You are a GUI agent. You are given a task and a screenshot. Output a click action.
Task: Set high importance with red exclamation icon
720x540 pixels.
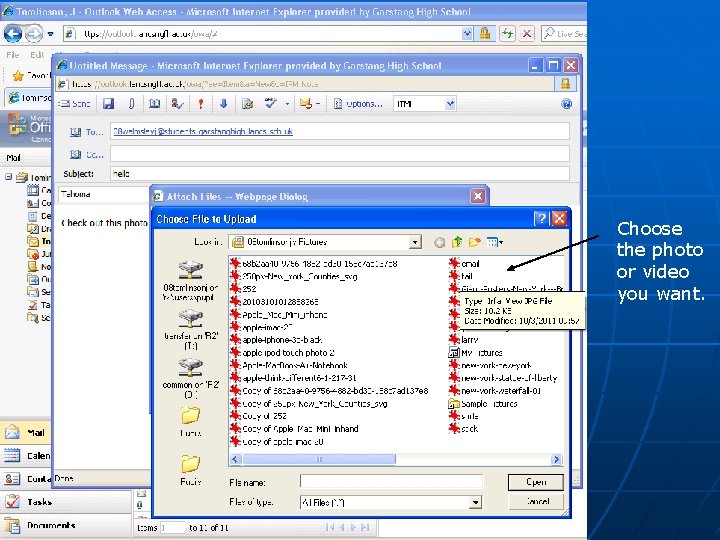click(x=201, y=104)
